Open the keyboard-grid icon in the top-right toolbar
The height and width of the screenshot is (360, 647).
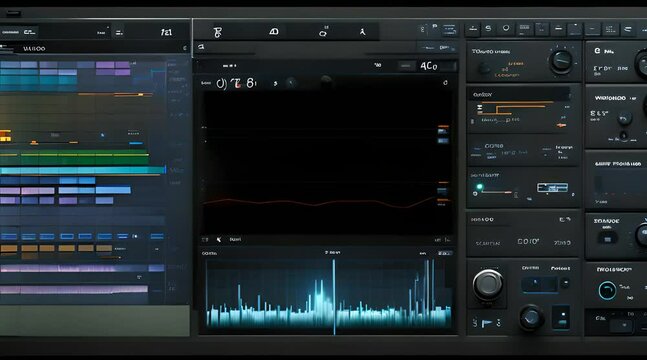pyautogui.click(x=524, y=28)
